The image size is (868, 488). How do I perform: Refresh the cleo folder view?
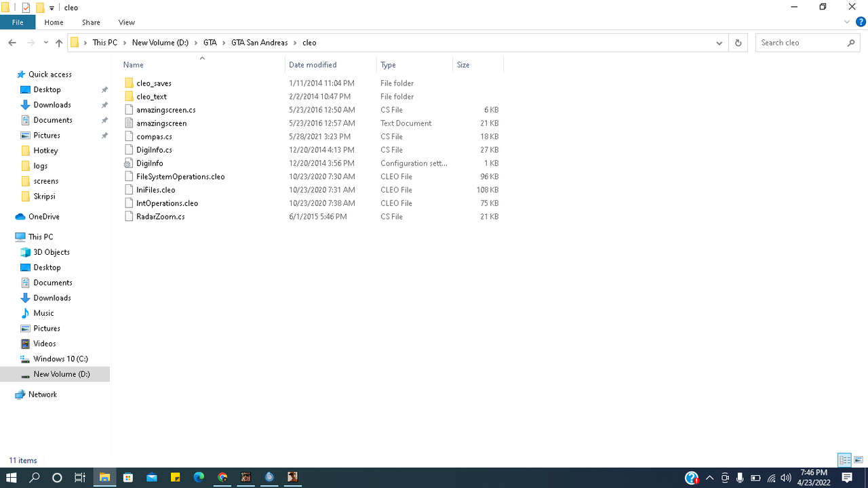(x=738, y=43)
